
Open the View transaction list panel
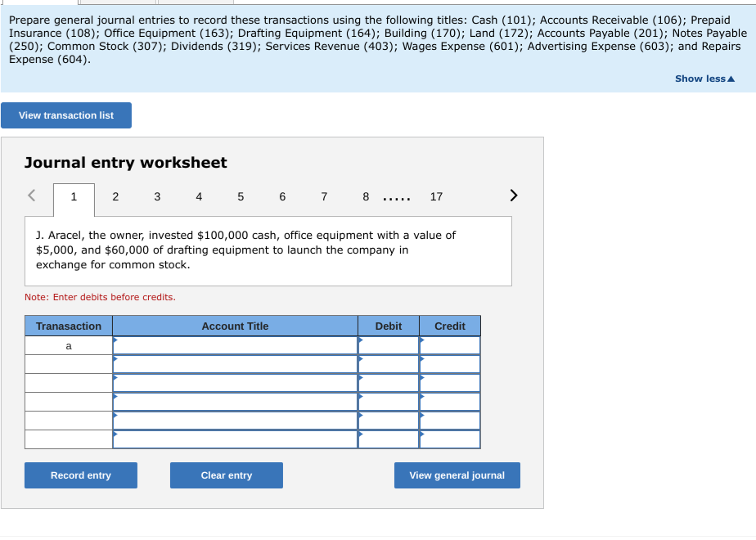(65, 115)
